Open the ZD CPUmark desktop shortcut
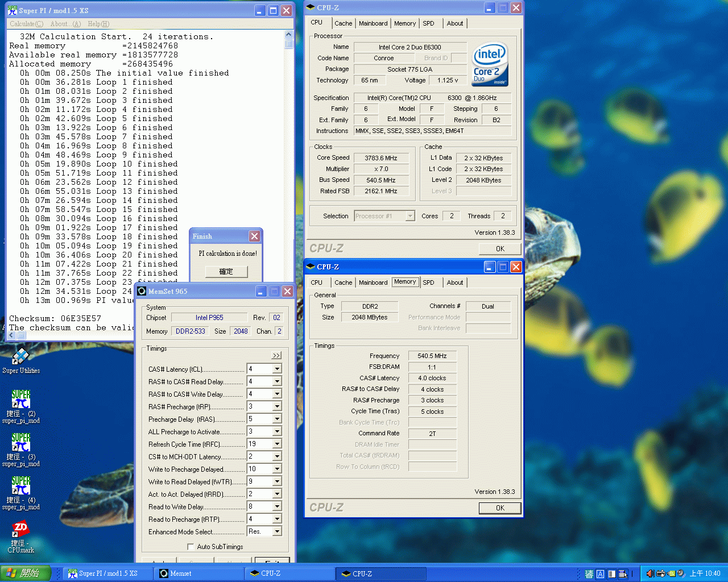This screenshot has height=582, width=728. (21, 537)
